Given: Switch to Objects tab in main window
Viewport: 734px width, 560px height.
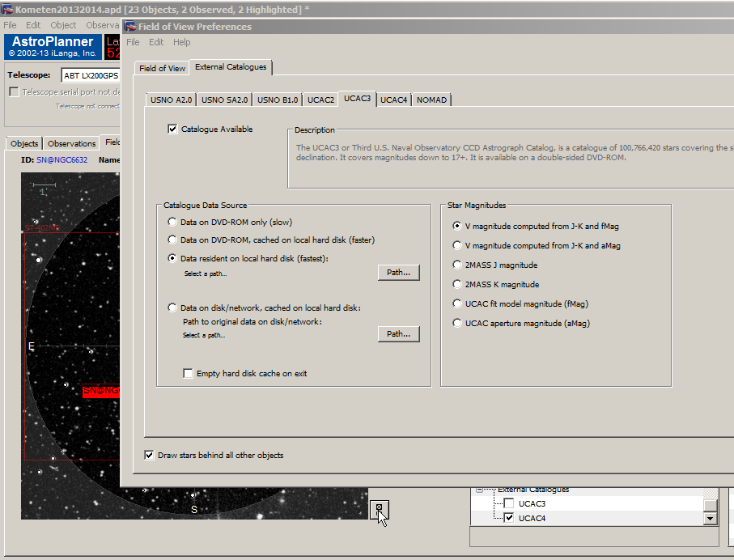Looking at the screenshot, I should (x=24, y=144).
